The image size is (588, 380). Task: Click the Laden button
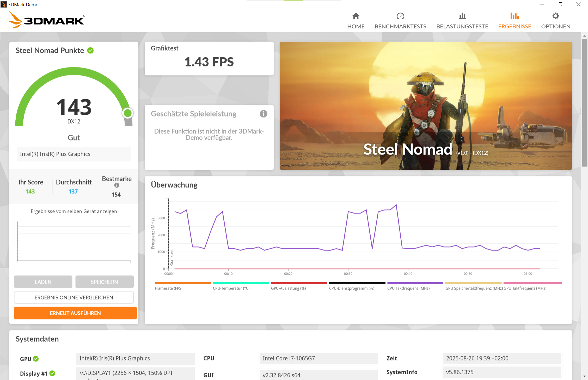point(43,282)
